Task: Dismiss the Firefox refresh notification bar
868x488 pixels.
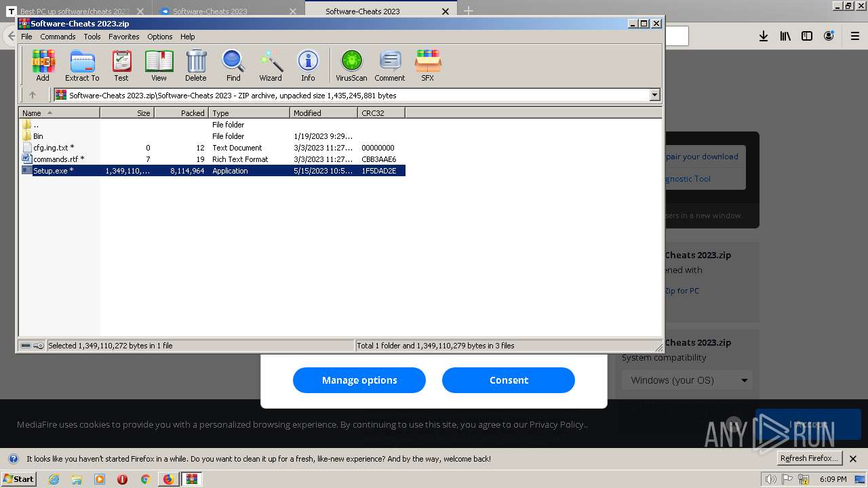Action: click(853, 459)
